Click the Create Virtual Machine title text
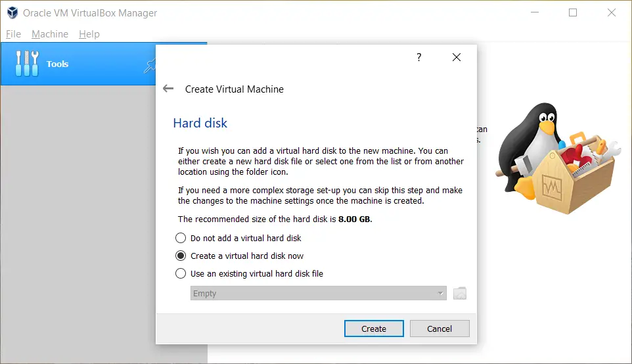This screenshot has height=364, width=632. [234, 89]
